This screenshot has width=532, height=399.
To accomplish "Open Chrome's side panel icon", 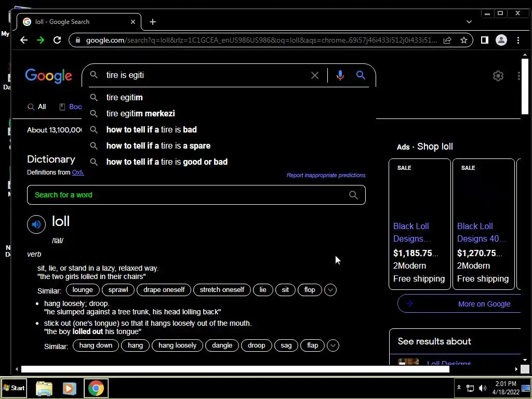I will (x=485, y=40).
